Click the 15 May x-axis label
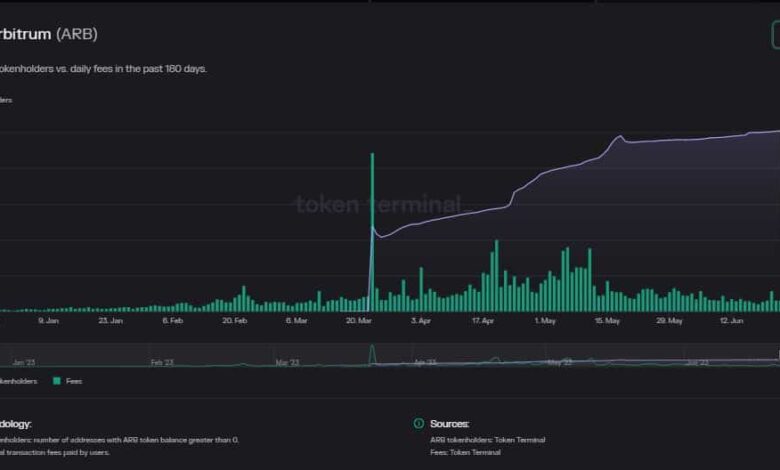 [607, 321]
